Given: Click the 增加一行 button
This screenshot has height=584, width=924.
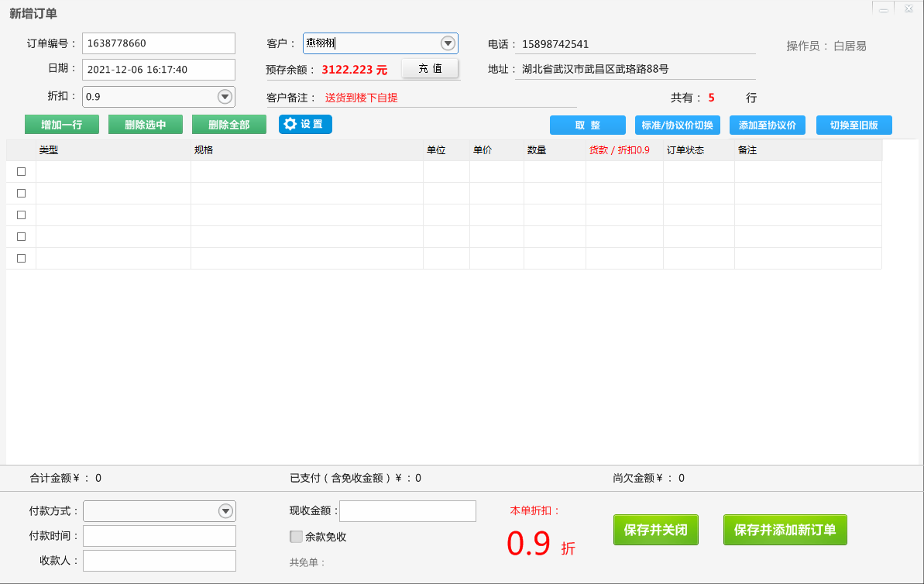Looking at the screenshot, I should (x=62, y=125).
